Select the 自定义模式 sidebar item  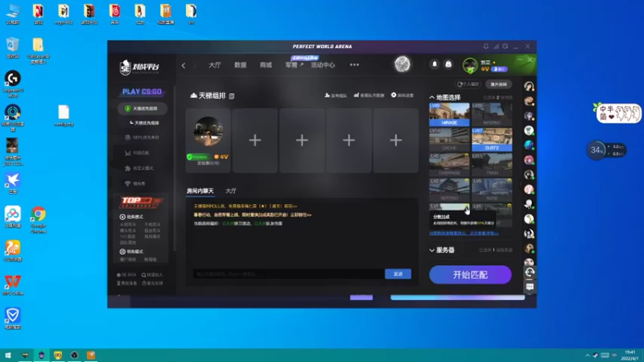138,168
